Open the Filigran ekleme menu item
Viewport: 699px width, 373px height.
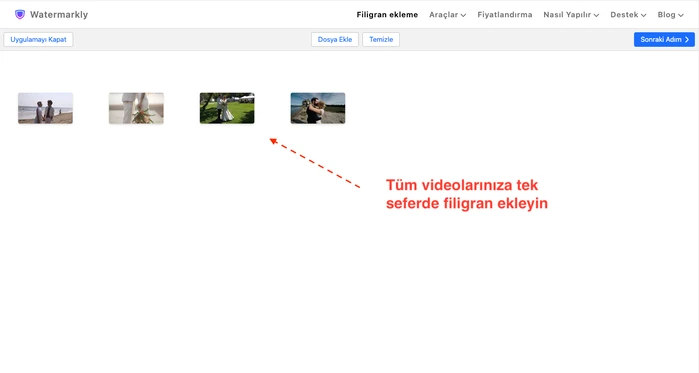pyautogui.click(x=387, y=15)
